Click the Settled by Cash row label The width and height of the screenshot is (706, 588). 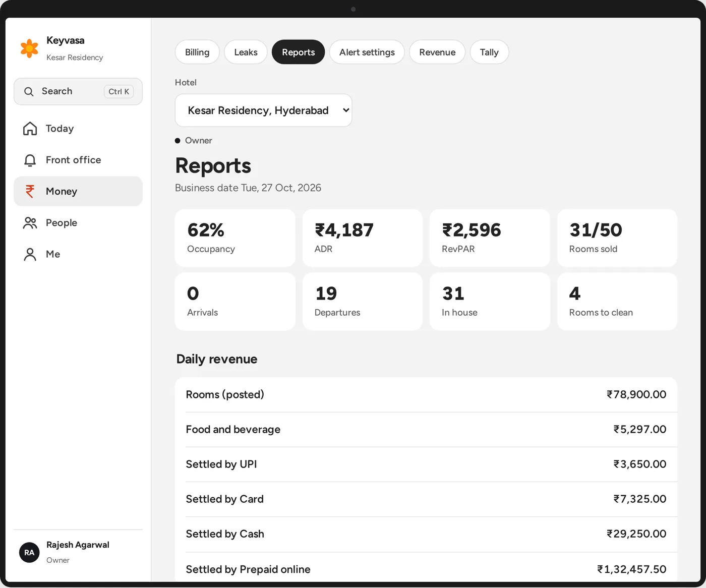coord(225,534)
